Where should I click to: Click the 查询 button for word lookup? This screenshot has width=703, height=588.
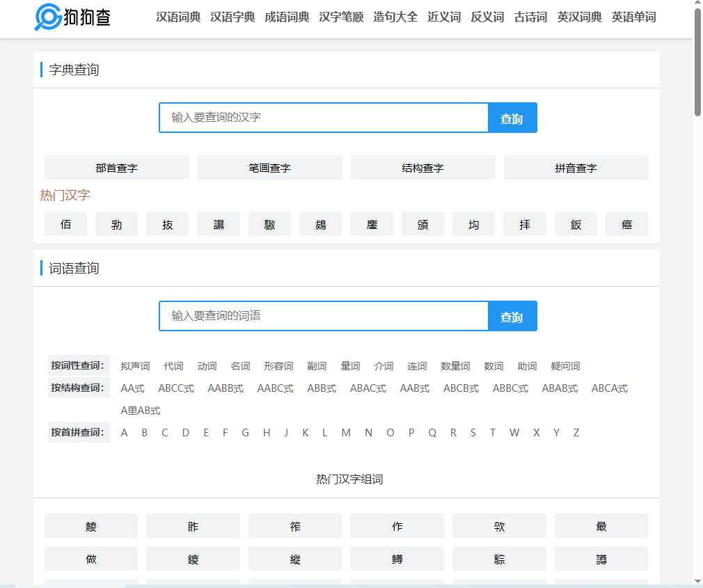pyautogui.click(x=512, y=316)
